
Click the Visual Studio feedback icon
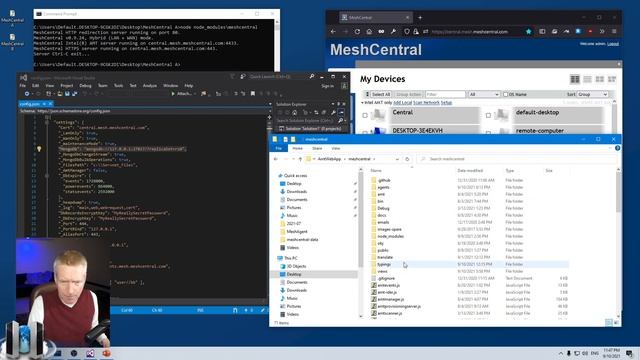point(243,76)
